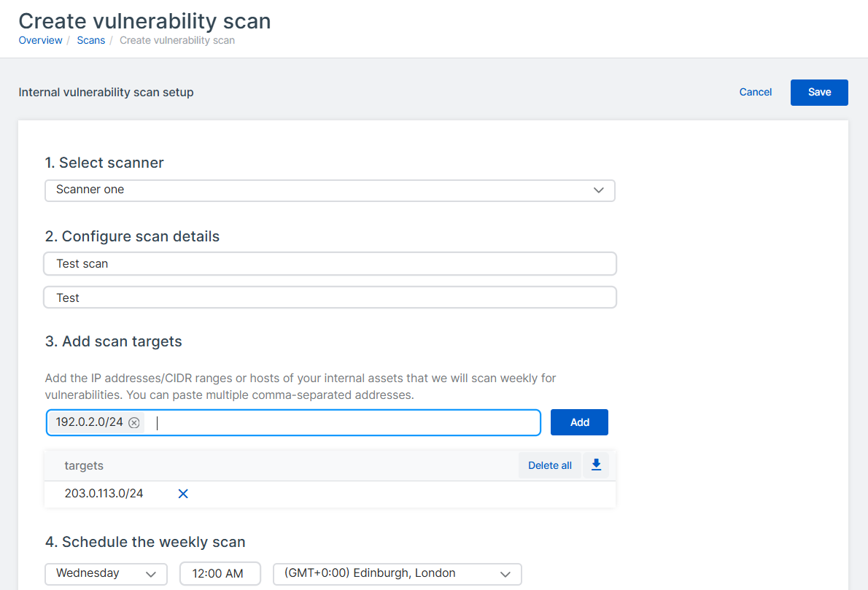Viewport: 868px width, 590px height.
Task: Click Create vulnerability scan breadcrumb item
Action: click(x=177, y=40)
